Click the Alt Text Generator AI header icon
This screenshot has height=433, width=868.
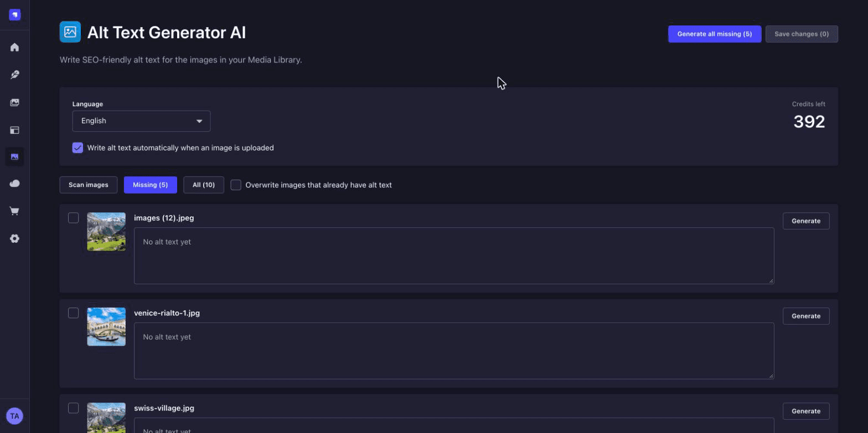click(70, 32)
